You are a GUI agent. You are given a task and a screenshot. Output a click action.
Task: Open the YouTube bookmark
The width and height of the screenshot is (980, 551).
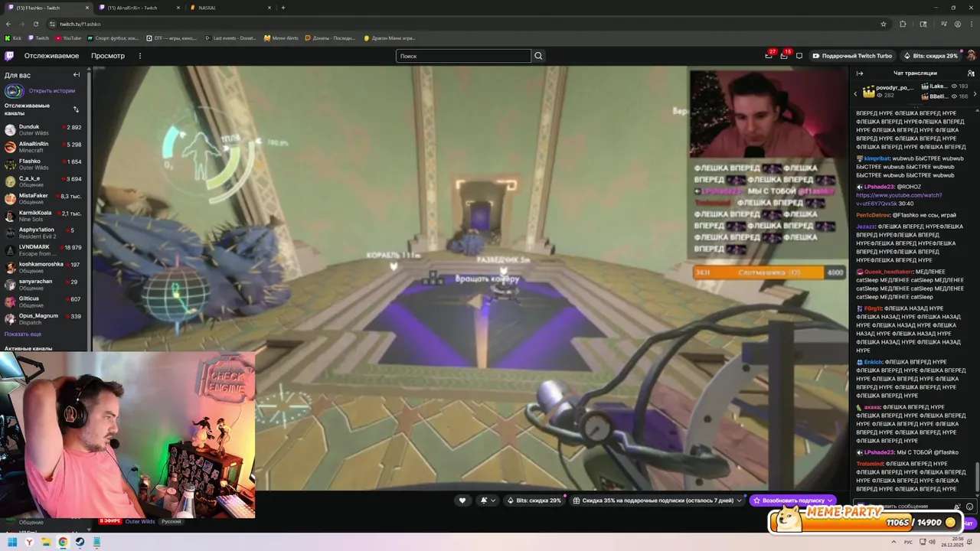pyautogui.click(x=67, y=37)
